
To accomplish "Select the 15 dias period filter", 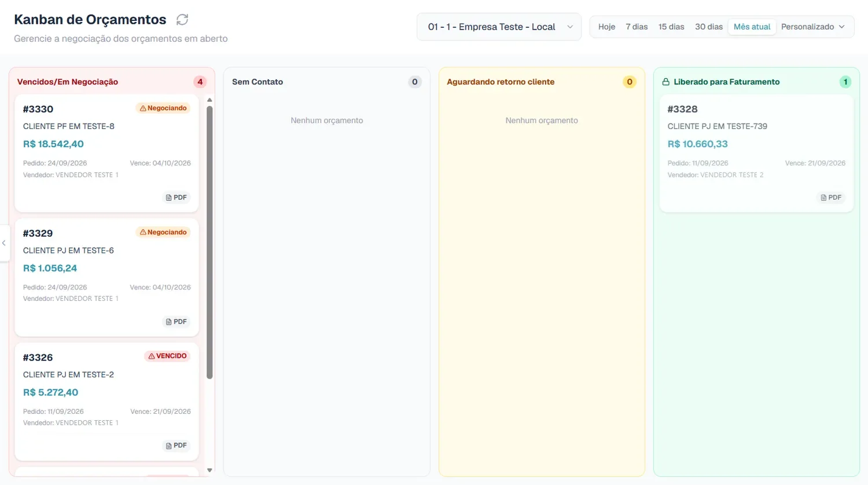I will [671, 27].
